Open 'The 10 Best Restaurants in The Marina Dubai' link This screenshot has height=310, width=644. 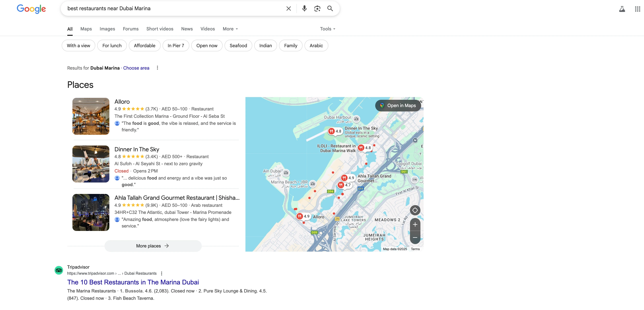133,282
